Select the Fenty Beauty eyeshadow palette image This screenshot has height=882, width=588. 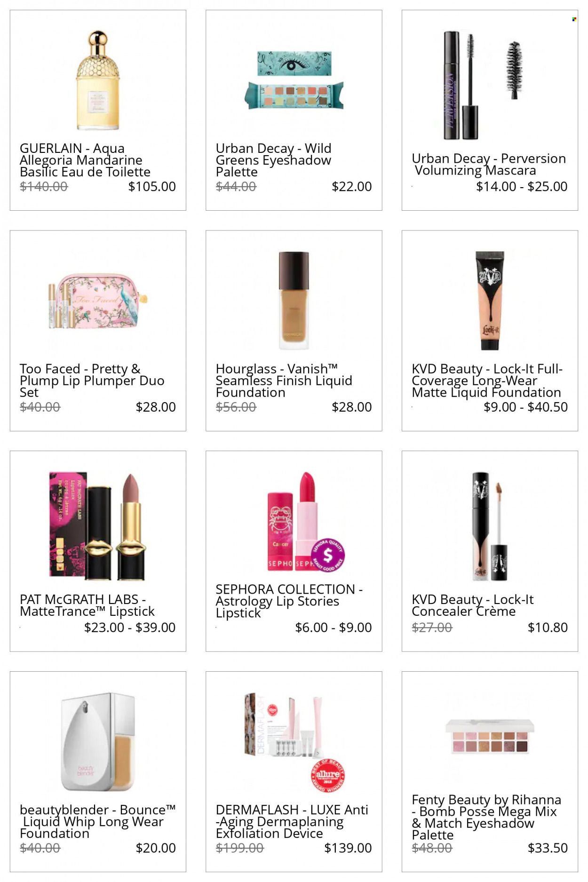click(490, 737)
